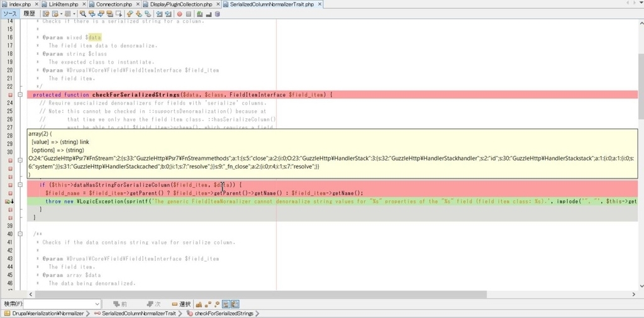This screenshot has height=318, width=644.
Task: Collapse the checkForSerializedStrings function fold
Action: click(19, 94)
